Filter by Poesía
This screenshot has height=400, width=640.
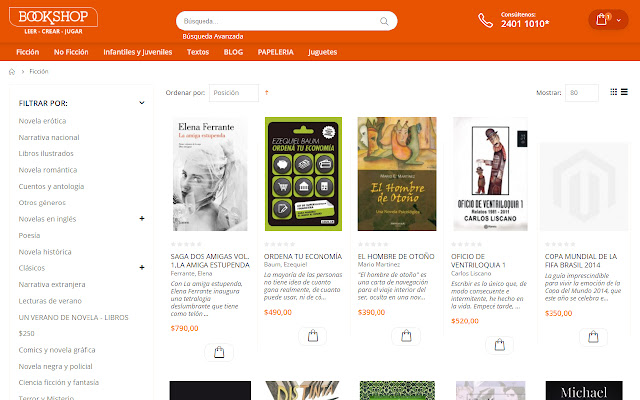(x=29, y=236)
